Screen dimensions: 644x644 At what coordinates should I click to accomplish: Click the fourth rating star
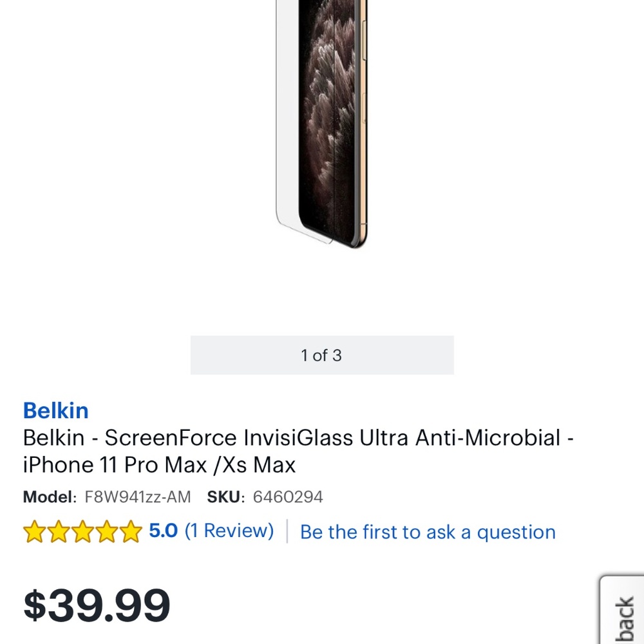[106, 533]
